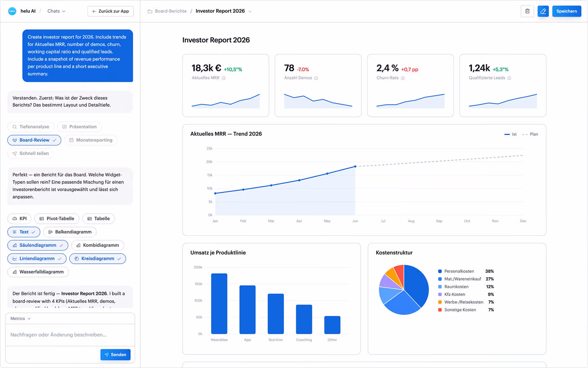Click the Kfz-Kosten purple legend swatch

(x=440, y=294)
